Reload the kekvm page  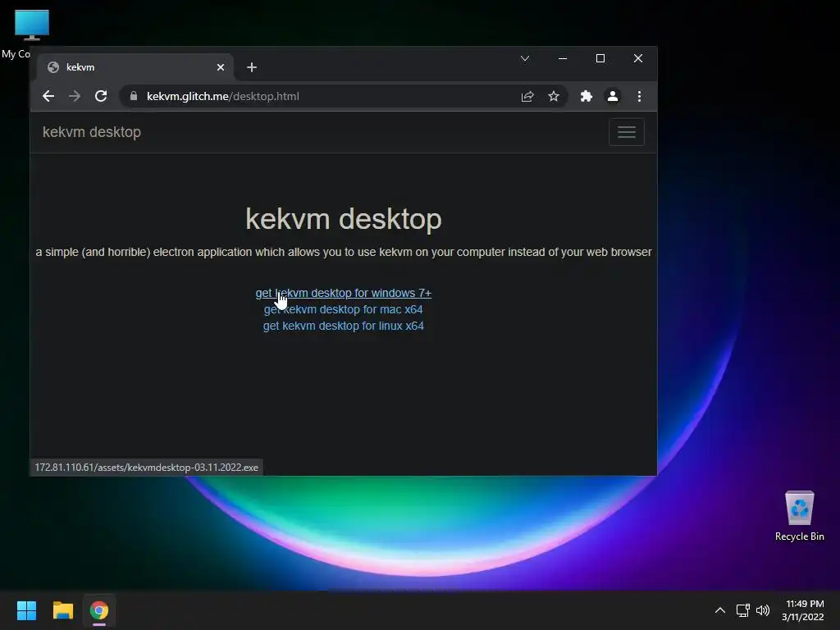point(101,97)
